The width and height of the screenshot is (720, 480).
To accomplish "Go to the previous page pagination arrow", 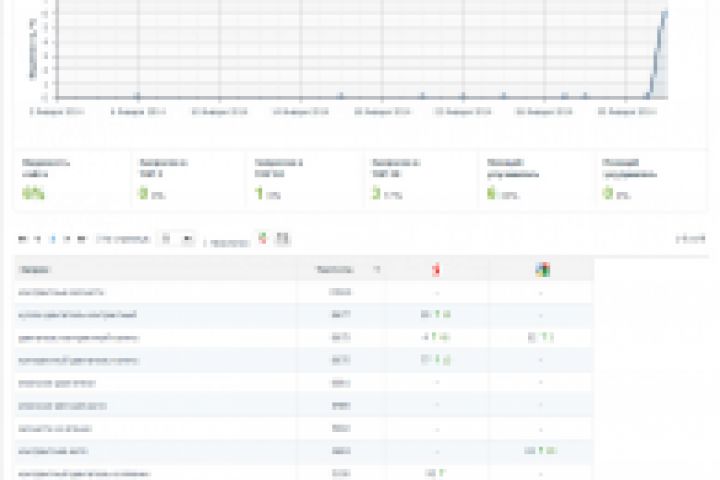I will click(x=38, y=239).
